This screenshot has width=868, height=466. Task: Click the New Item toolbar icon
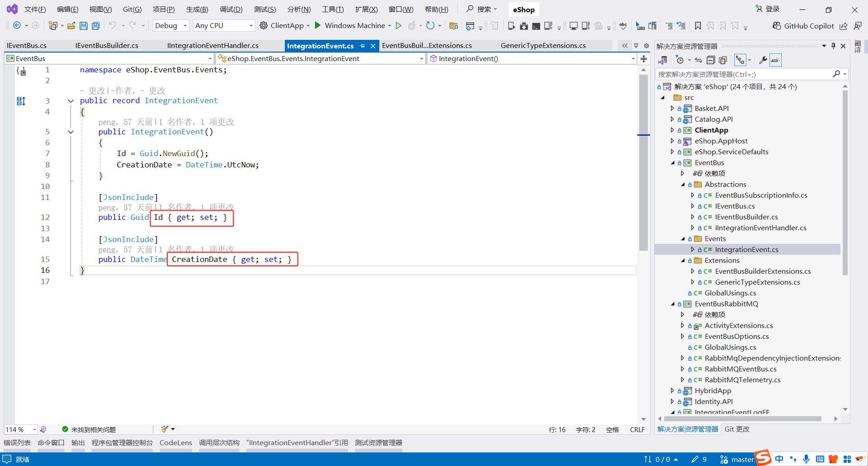pos(53,26)
